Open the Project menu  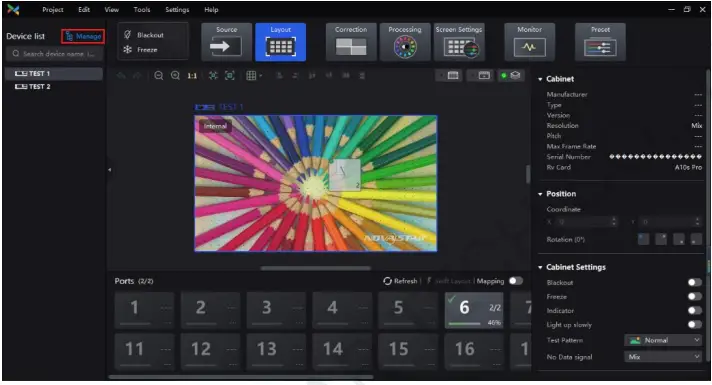(x=53, y=10)
